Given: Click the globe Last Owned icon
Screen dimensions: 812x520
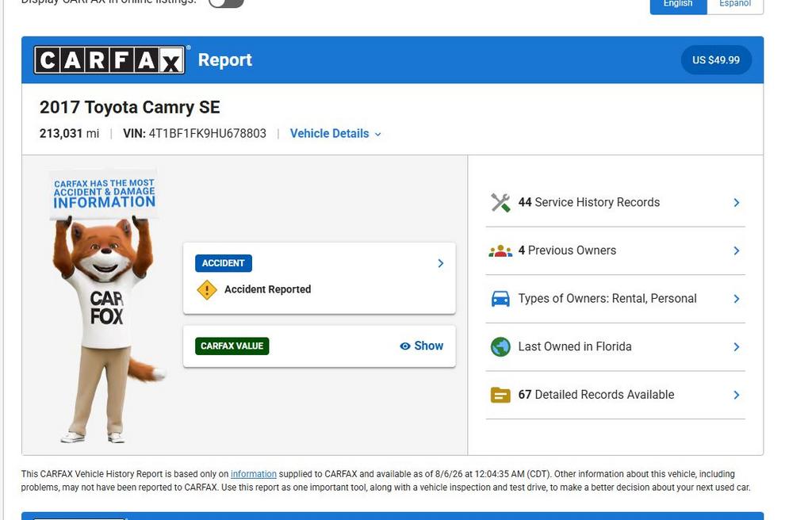Looking at the screenshot, I should [x=500, y=346].
